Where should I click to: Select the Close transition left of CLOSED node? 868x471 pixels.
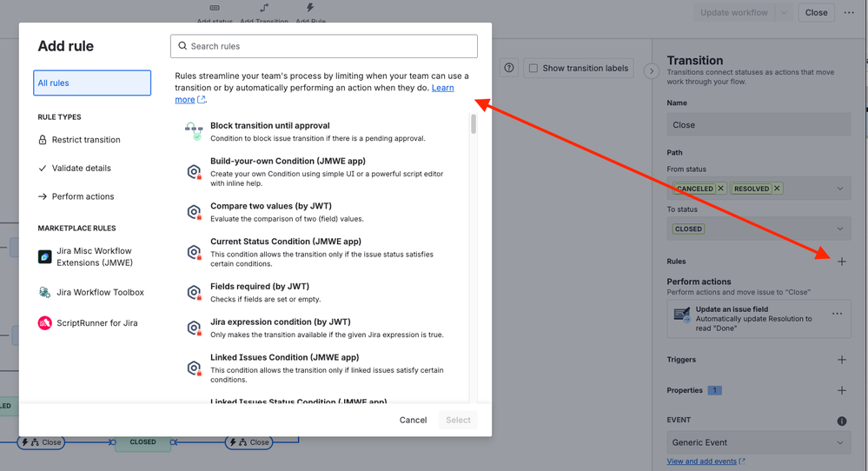click(x=41, y=442)
